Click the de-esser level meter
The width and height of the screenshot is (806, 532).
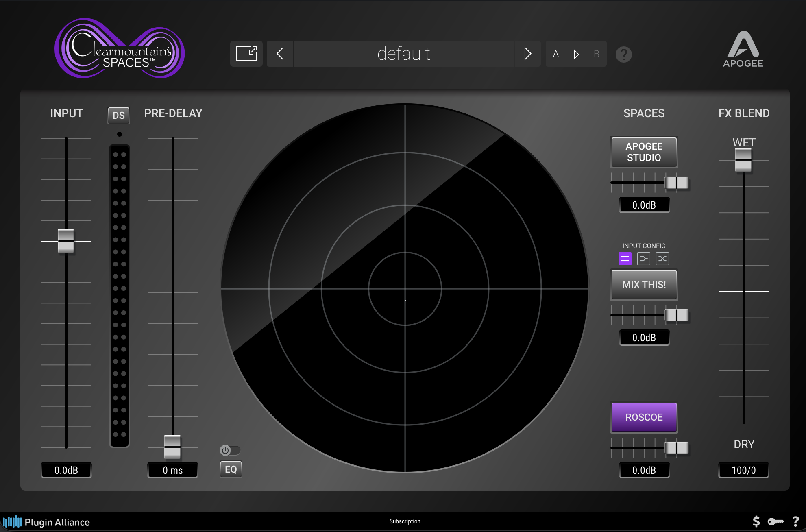coord(120,296)
